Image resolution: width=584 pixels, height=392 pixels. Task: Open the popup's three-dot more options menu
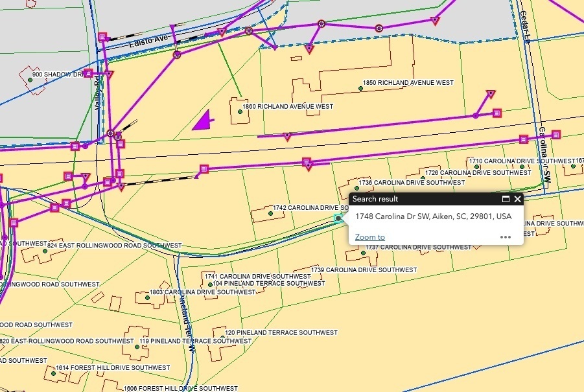pos(506,237)
